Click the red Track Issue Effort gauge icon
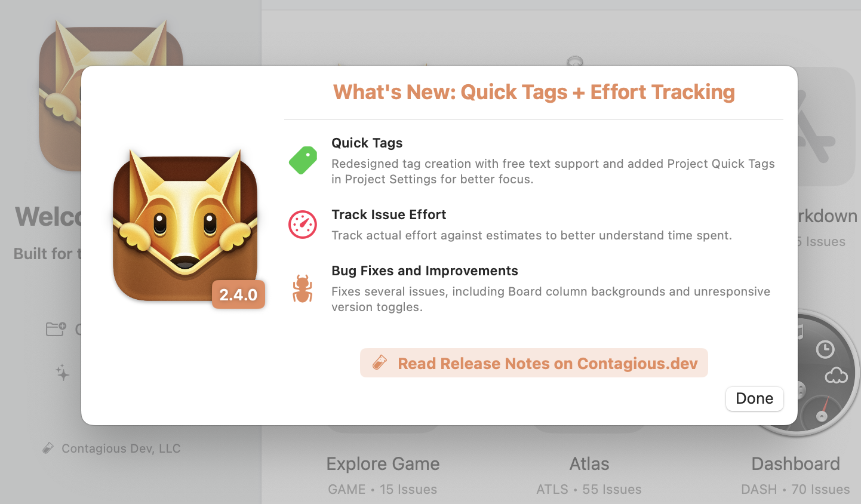This screenshot has width=861, height=504. click(303, 225)
